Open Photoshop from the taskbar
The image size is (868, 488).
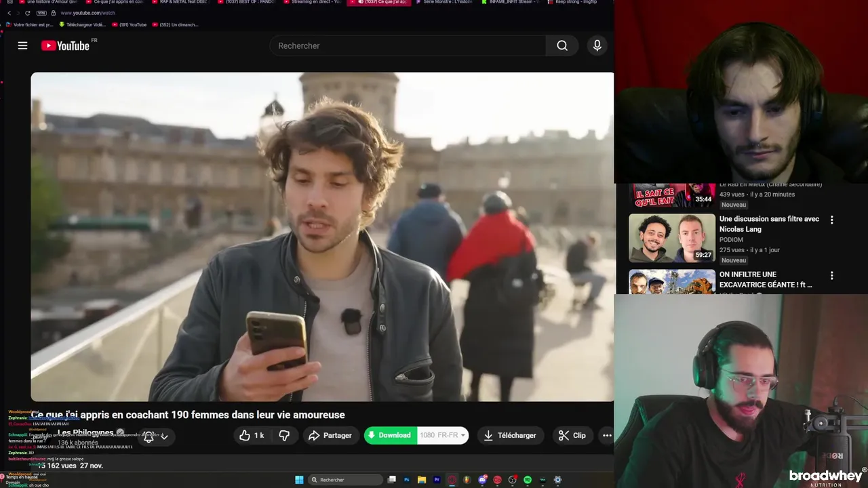pos(407,480)
